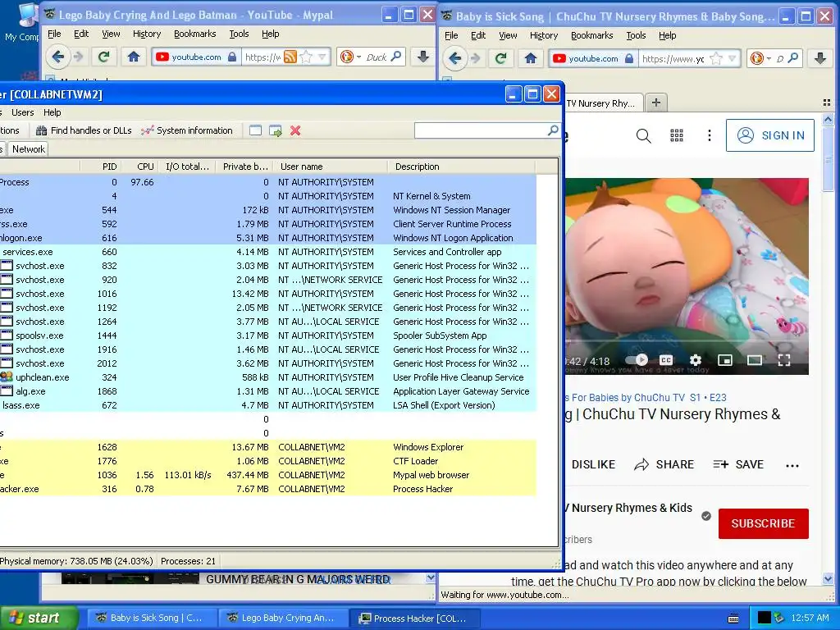Select the lsass.exe process row
The width and height of the screenshot is (840, 630).
pos(268,405)
